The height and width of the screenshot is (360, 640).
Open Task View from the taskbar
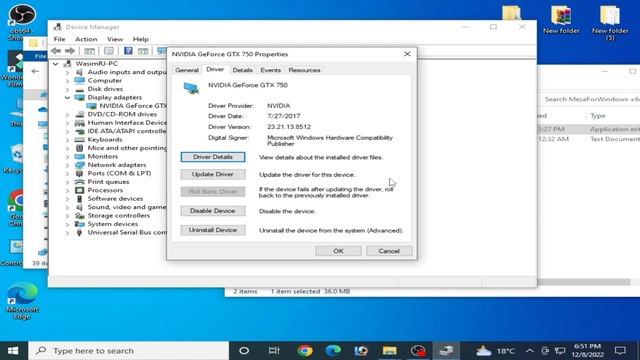[x=274, y=351]
